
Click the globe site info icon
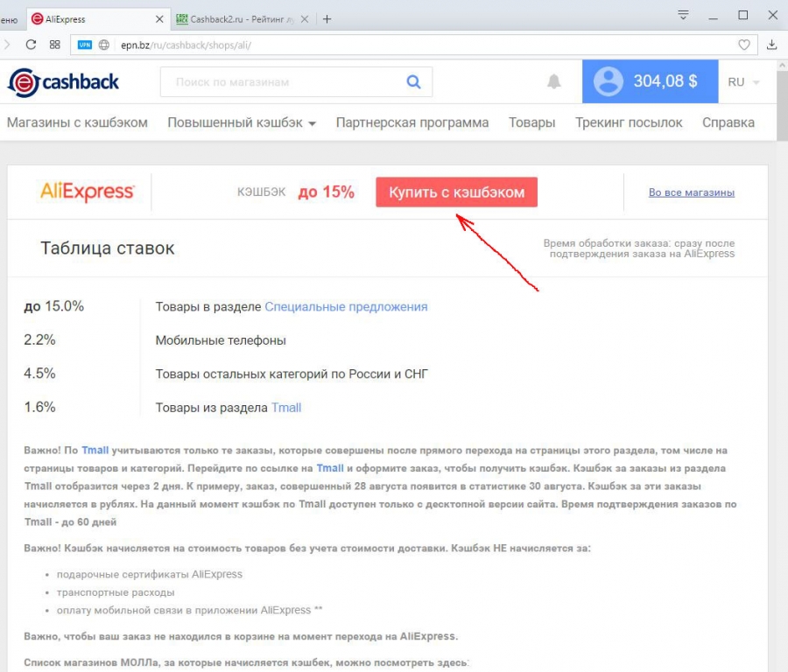tap(104, 45)
